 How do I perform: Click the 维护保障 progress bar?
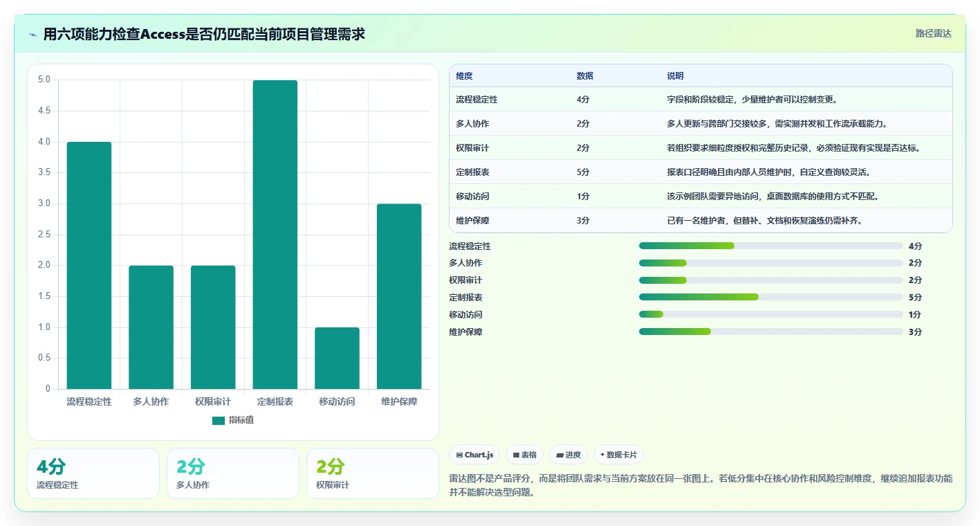pyautogui.click(x=771, y=332)
